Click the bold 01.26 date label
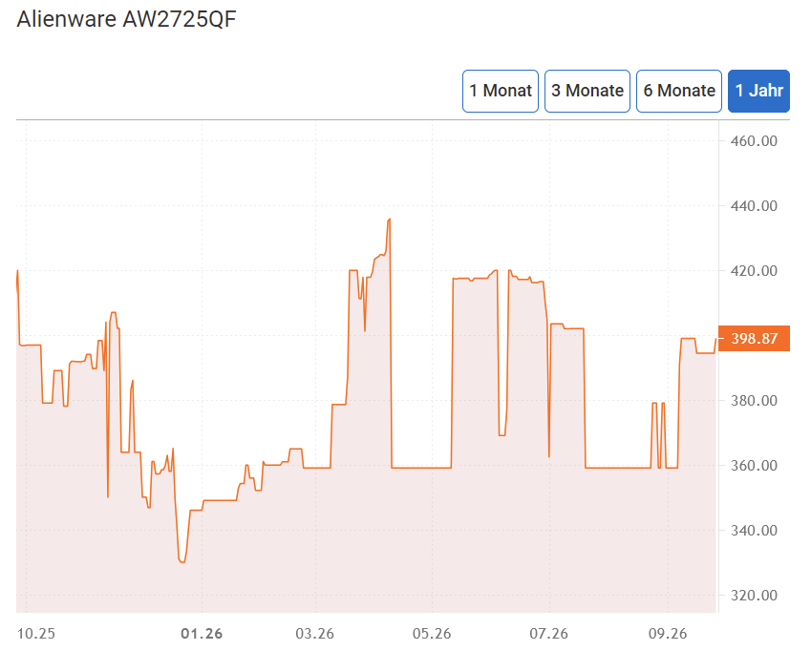The height and width of the screenshot is (672, 811). [202, 634]
